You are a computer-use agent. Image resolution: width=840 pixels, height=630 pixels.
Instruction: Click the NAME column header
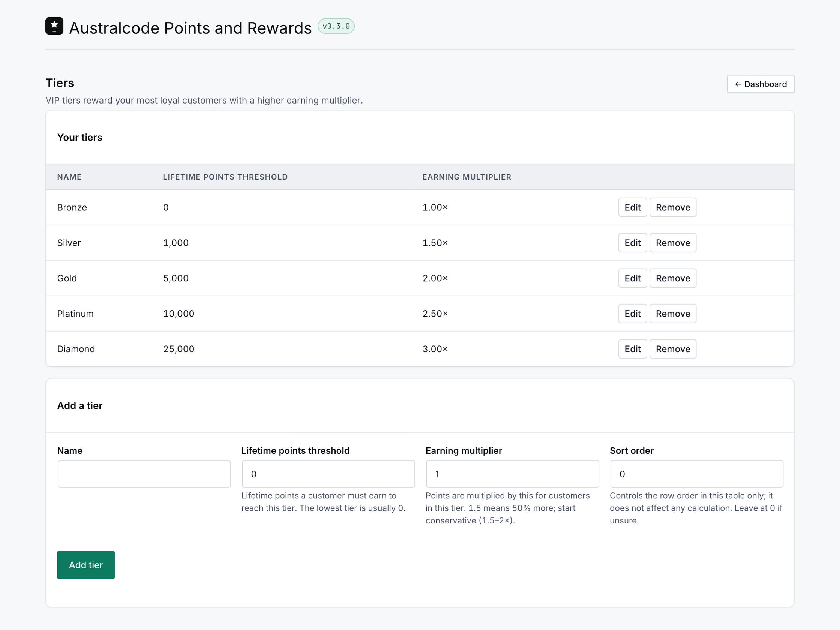tap(69, 177)
